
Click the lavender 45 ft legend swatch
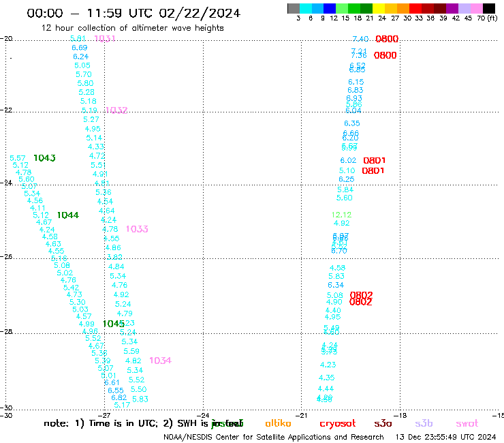click(x=464, y=8)
